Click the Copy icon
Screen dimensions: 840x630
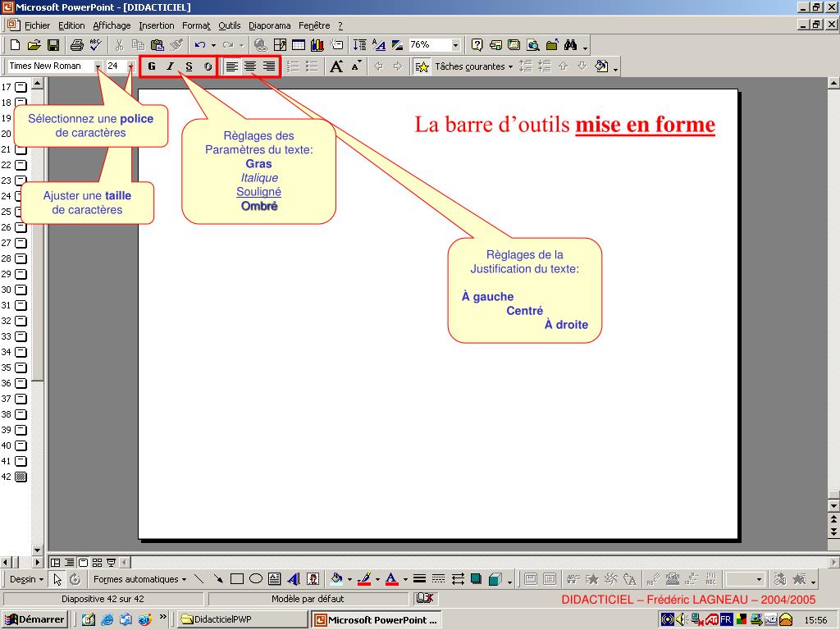coord(138,45)
